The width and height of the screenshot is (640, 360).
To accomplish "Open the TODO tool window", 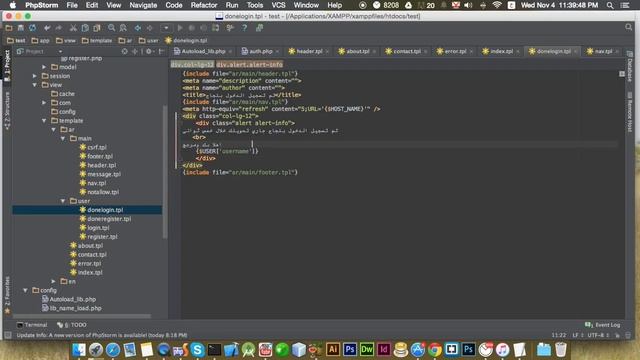I will coord(72,325).
